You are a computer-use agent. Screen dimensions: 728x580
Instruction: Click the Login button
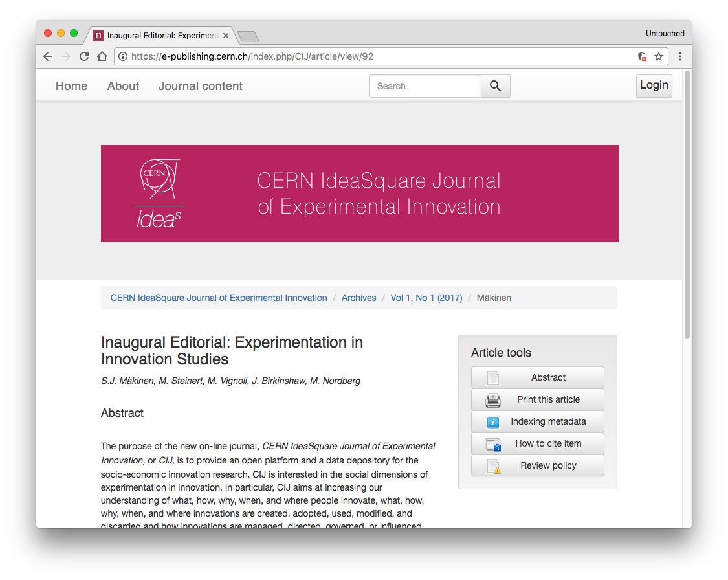pyautogui.click(x=654, y=85)
